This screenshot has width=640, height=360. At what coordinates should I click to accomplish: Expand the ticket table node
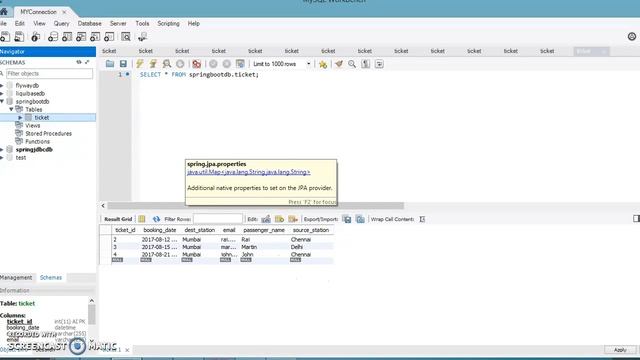[20, 118]
